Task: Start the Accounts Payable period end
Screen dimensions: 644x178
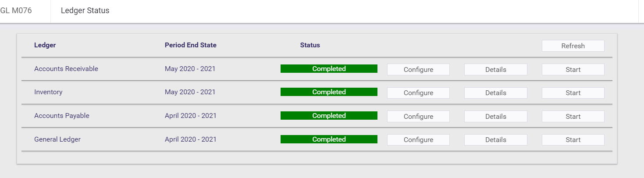Action: (x=573, y=117)
